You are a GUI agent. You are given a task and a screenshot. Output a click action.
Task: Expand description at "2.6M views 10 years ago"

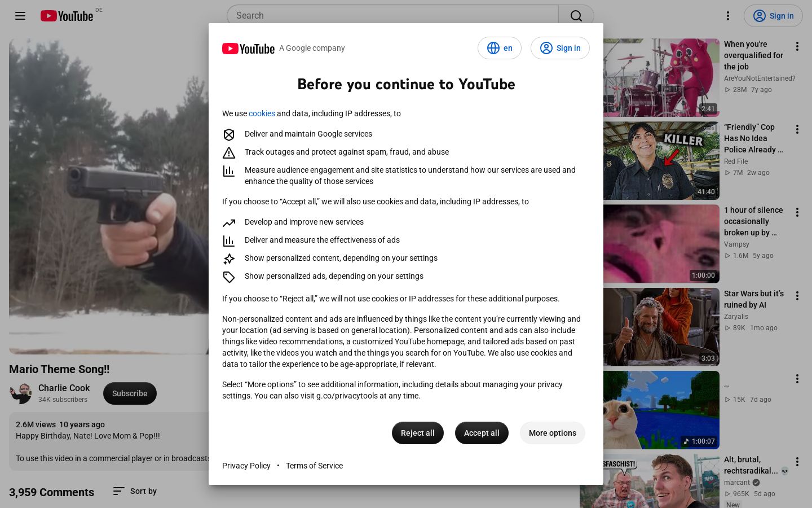pos(60,424)
